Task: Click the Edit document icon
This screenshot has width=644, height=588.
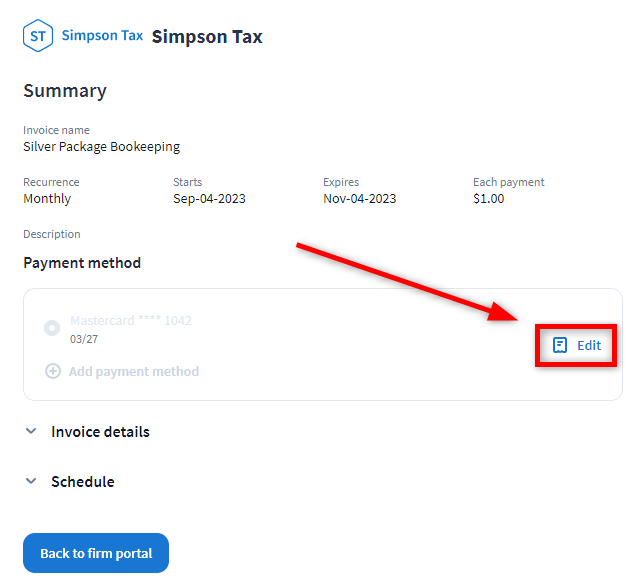Action: click(x=560, y=345)
